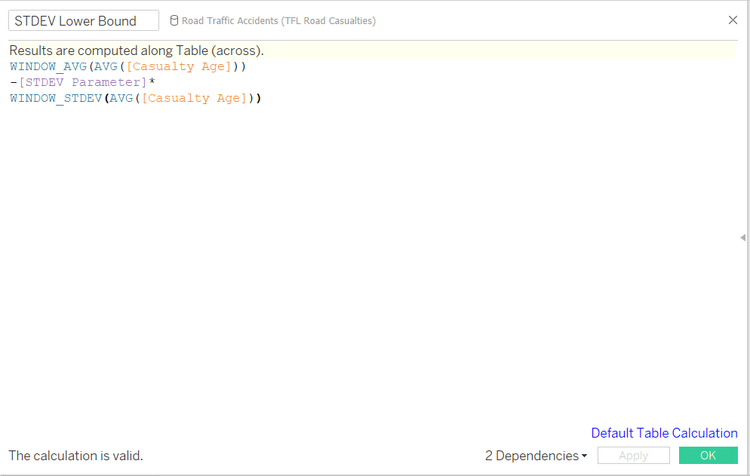
Task: Click the asterisk after STDEV Parameter
Action: 152,82
